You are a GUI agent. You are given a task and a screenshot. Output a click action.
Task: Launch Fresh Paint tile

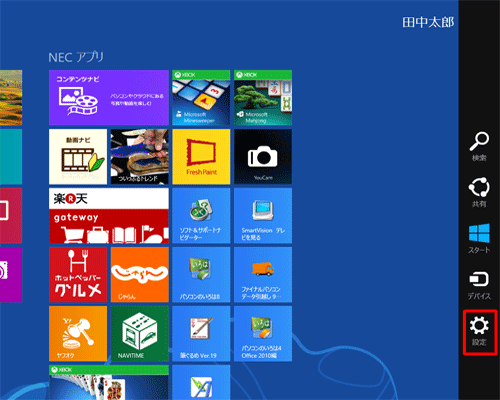201,157
